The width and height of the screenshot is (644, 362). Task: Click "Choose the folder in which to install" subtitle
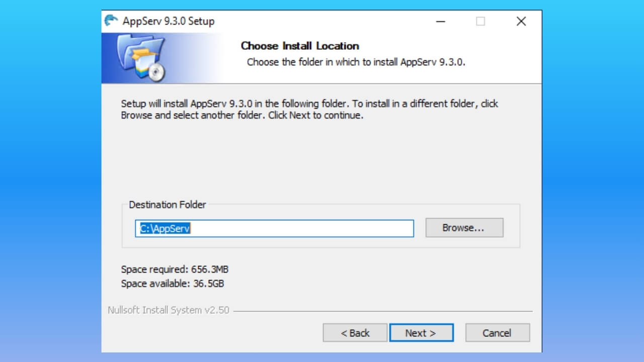tap(356, 62)
